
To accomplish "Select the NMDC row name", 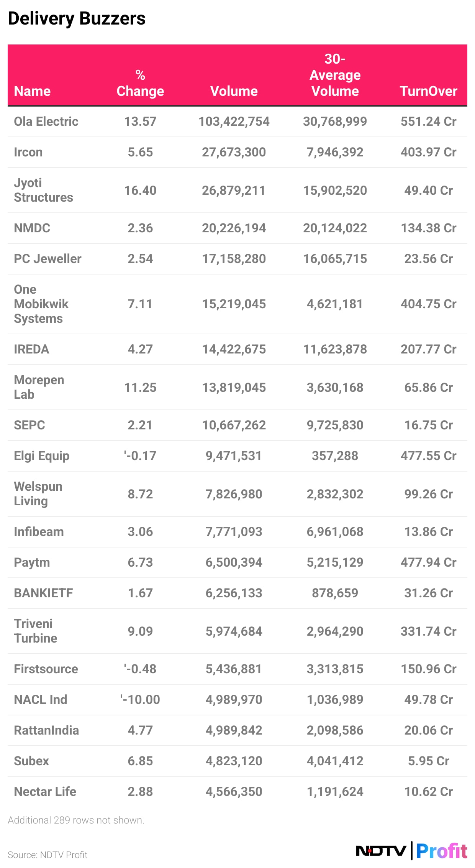I will pyautogui.click(x=32, y=228).
